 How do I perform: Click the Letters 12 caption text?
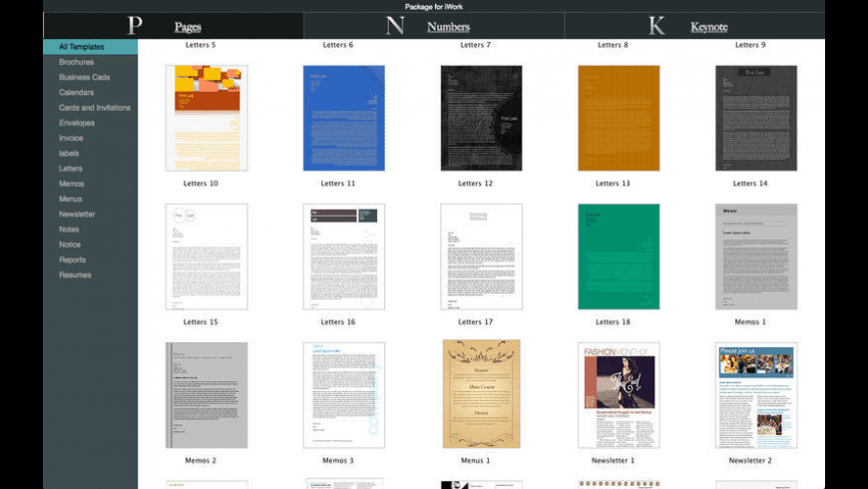(x=475, y=184)
